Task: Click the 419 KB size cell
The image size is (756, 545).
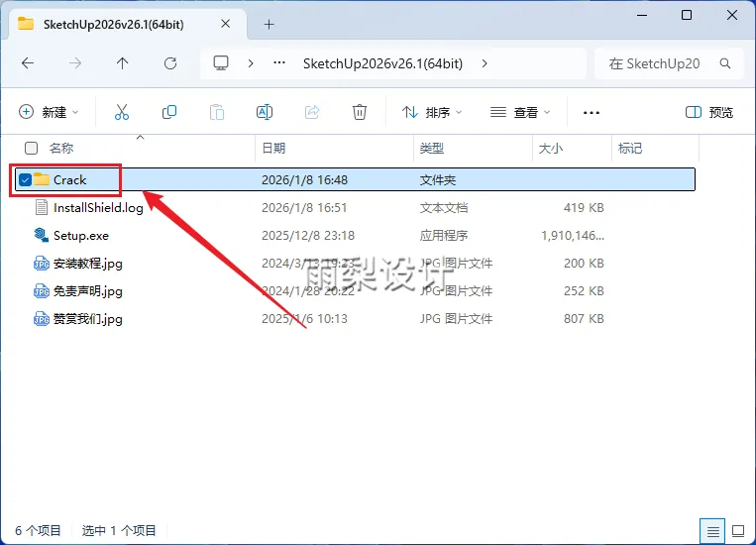Action: click(x=584, y=208)
